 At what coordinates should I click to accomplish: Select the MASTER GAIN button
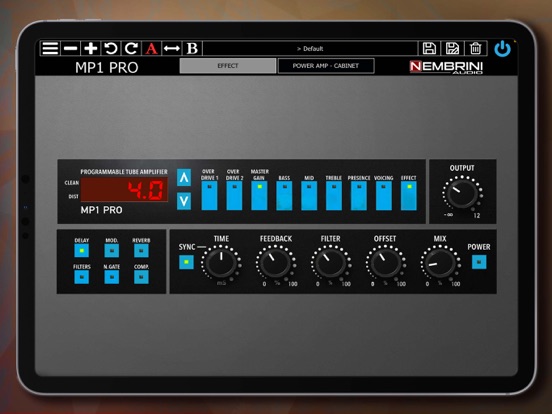[259, 195]
